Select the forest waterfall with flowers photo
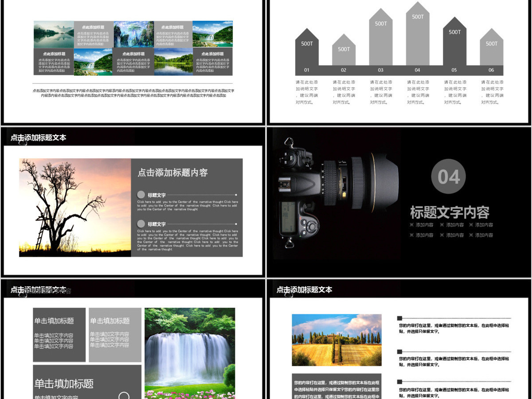This screenshot has height=399, width=532. point(190,353)
